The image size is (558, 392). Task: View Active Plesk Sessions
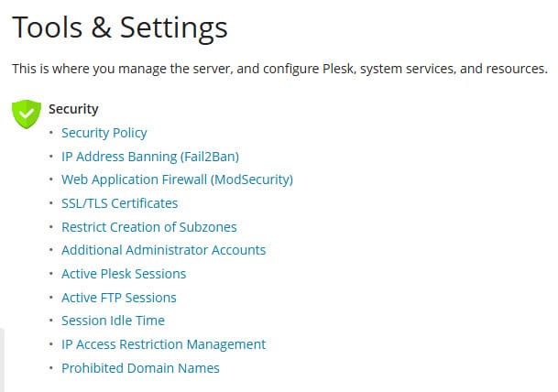click(123, 274)
